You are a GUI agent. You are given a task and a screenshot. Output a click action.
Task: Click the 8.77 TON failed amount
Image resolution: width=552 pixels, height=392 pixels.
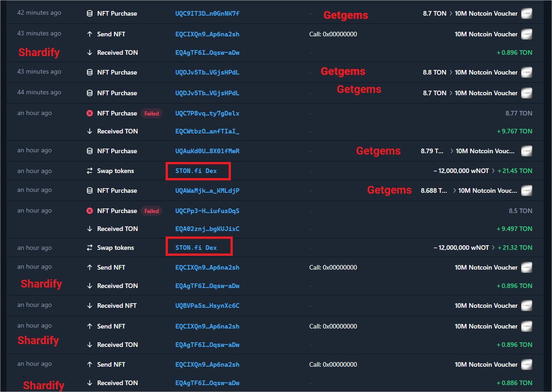519,113
